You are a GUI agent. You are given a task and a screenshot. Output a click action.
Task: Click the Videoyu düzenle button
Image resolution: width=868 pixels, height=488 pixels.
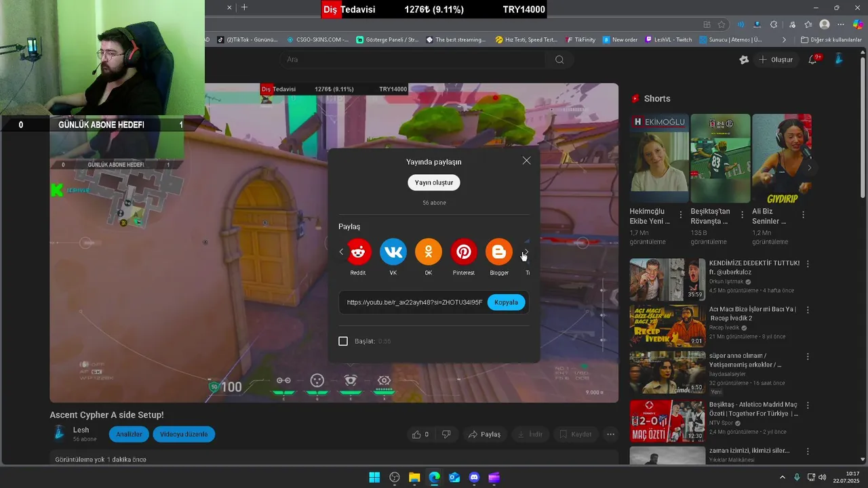pyautogui.click(x=184, y=434)
